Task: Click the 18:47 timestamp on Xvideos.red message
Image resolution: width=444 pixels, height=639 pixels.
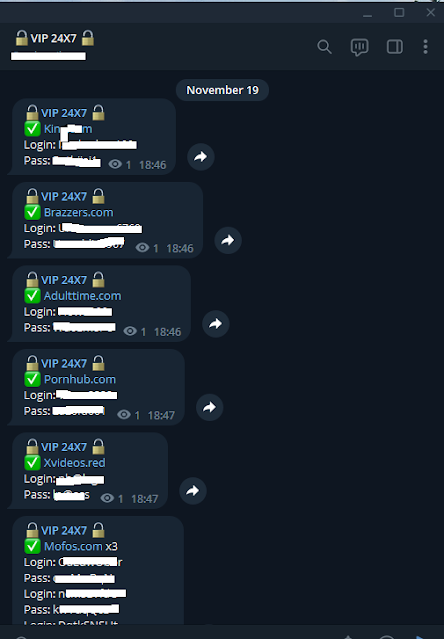Action: (144, 499)
